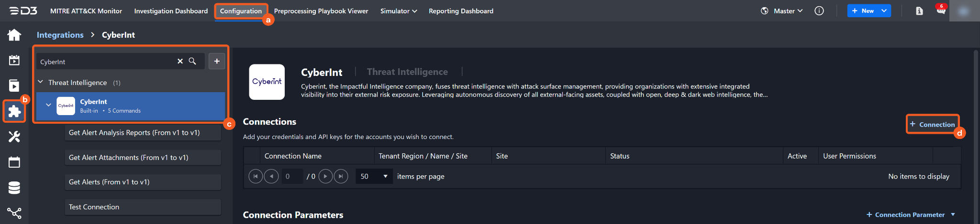Open the database stack icon in the sidebar
Screen dimensions: 980x224
coord(14,188)
